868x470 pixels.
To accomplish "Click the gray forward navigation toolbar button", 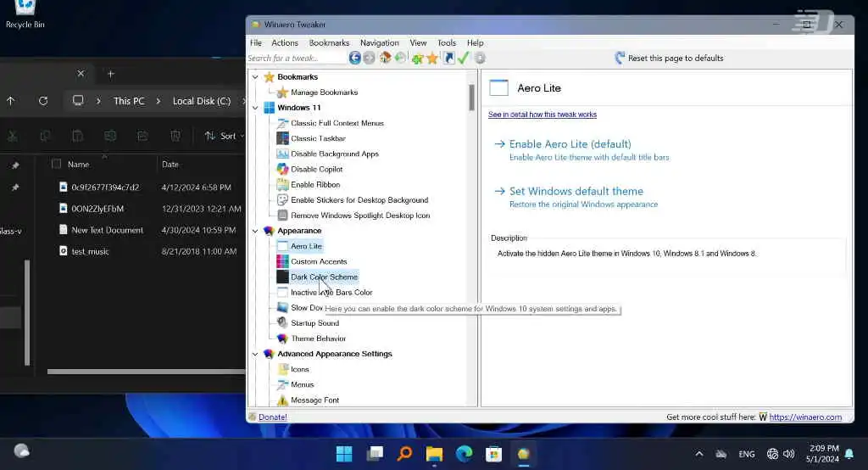I will pos(370,58).
